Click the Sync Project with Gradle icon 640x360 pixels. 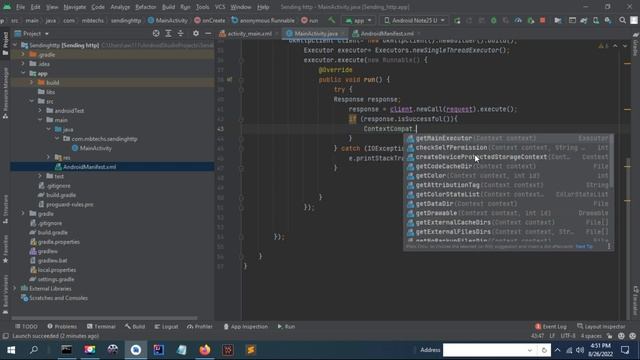[584, 20]
